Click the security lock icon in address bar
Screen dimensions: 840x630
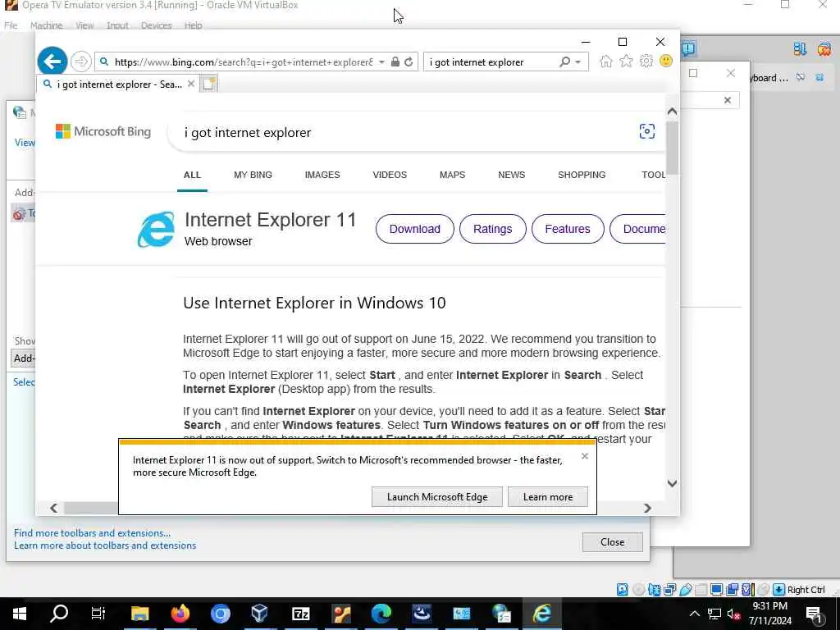[x=395, y=62]
